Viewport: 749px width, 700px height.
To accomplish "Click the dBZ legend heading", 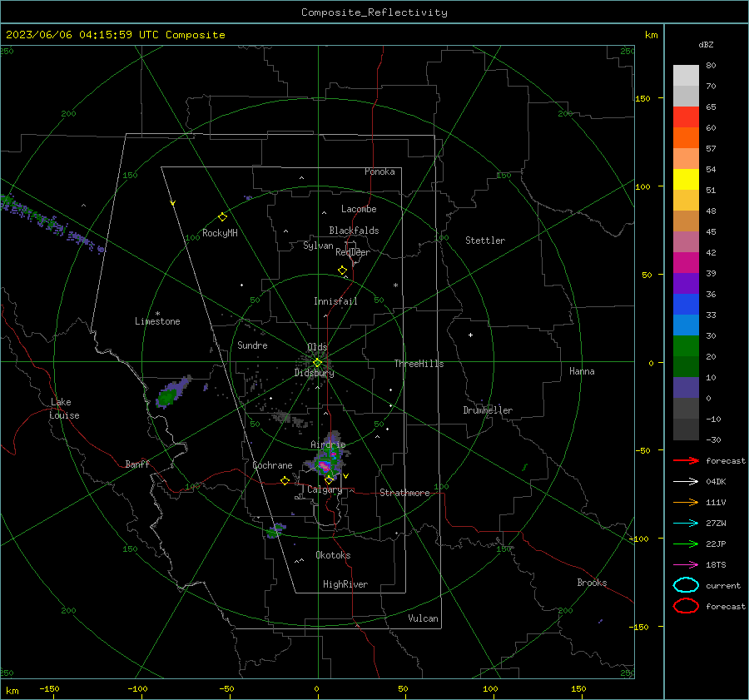I will (706, 45).
